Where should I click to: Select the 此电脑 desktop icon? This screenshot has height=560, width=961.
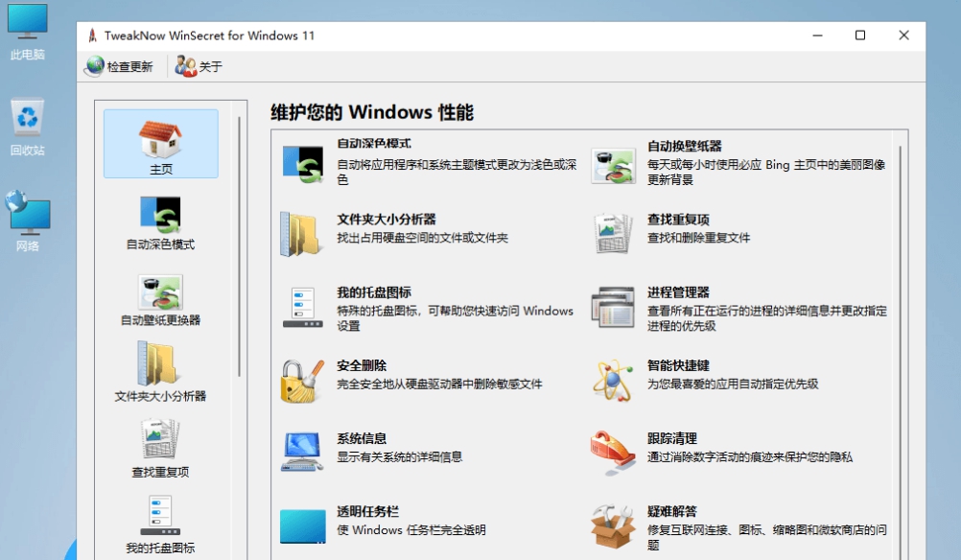click(x=28, y=31)
